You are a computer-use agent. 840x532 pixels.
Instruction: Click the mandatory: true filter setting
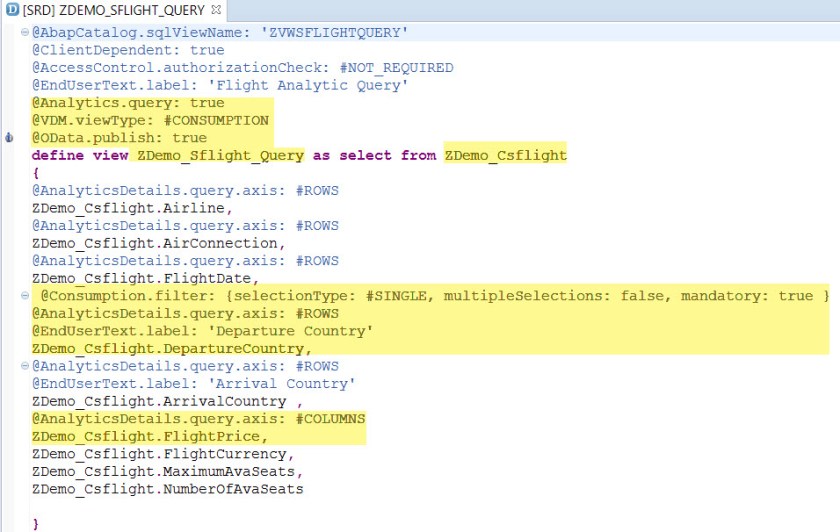747,296
